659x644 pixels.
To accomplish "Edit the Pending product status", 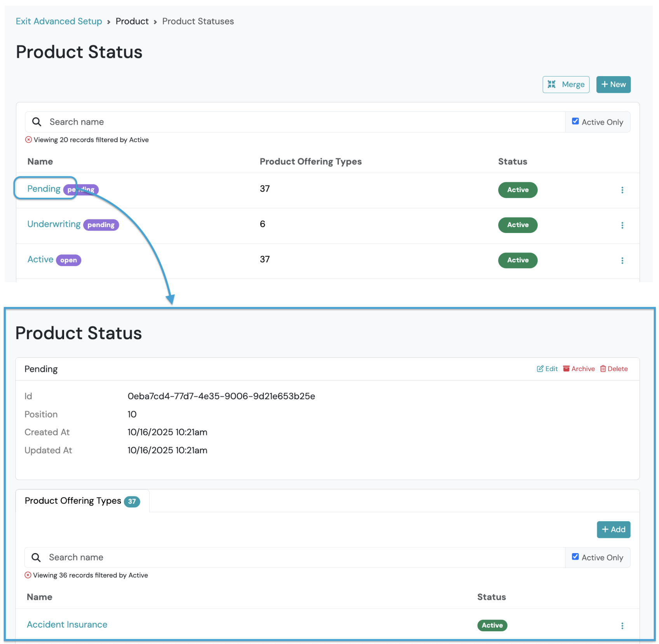I will pos(547,369).
